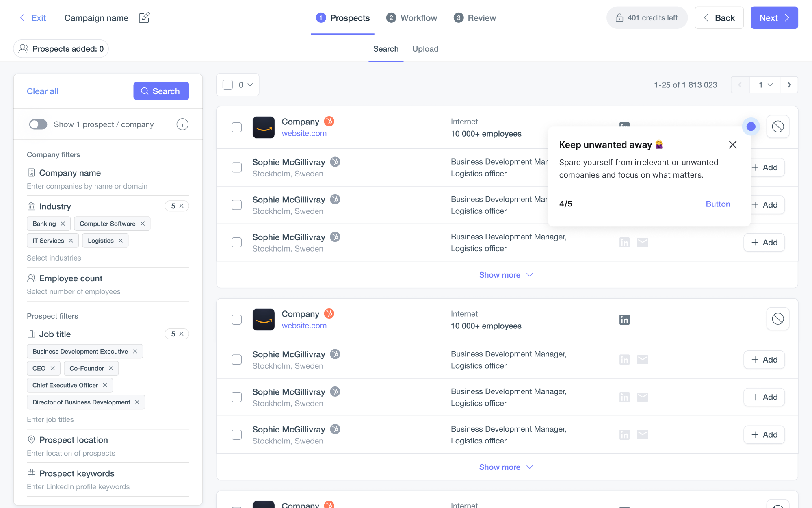Expand Show more under the first company group
This screenshot has height=508, width=812.
506,275
